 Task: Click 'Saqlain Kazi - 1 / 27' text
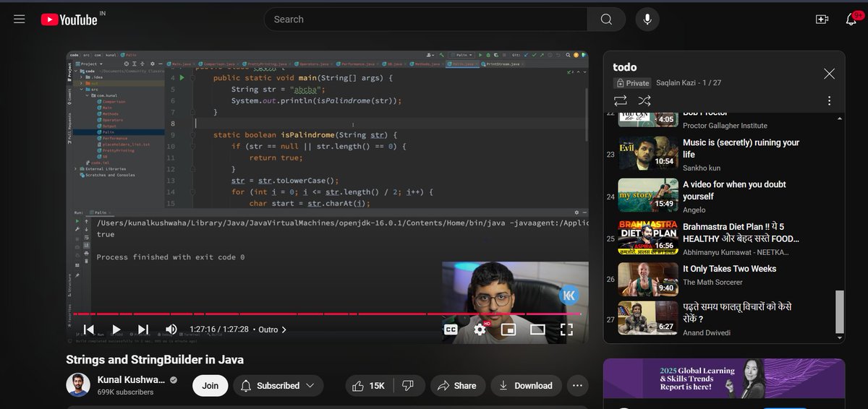click(x=689, y=83)
